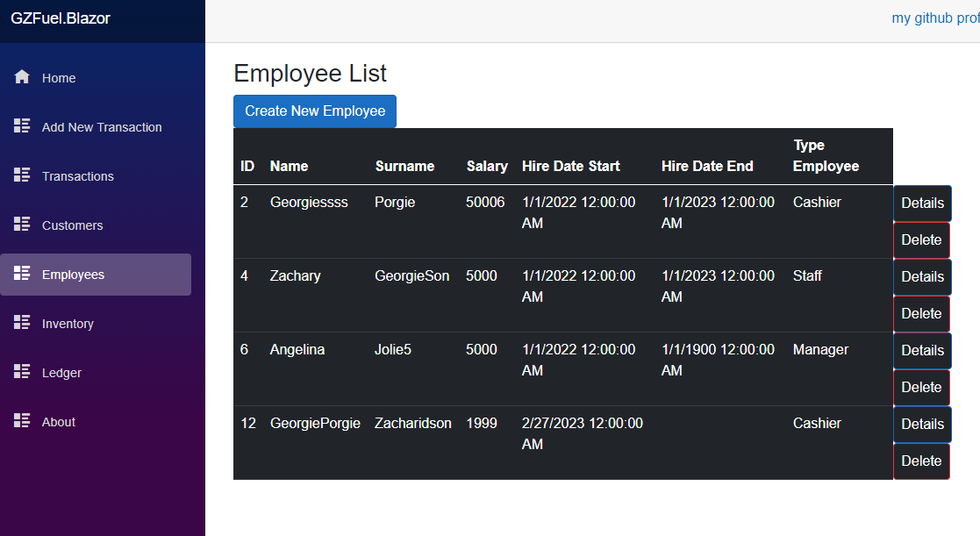Select the salary cell 50006

click(485, 203)
